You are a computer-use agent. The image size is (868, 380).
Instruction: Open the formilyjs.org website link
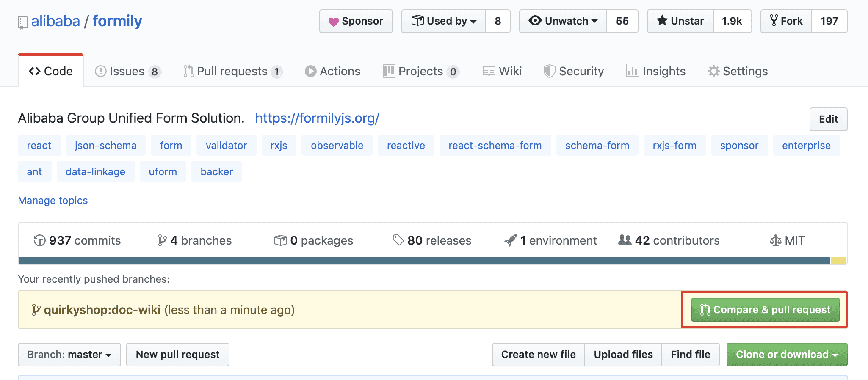[317, 118]
